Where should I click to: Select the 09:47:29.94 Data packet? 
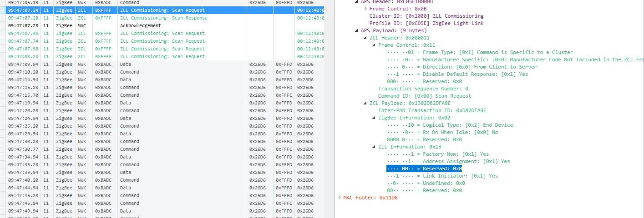point(162,134)
